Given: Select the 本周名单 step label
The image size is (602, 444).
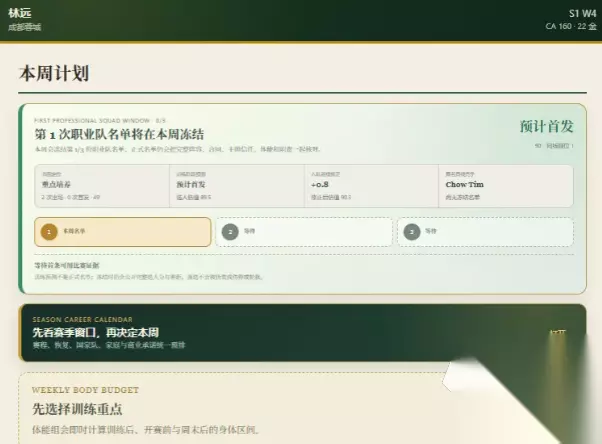Looking at the screenshot, I should 74,231.
